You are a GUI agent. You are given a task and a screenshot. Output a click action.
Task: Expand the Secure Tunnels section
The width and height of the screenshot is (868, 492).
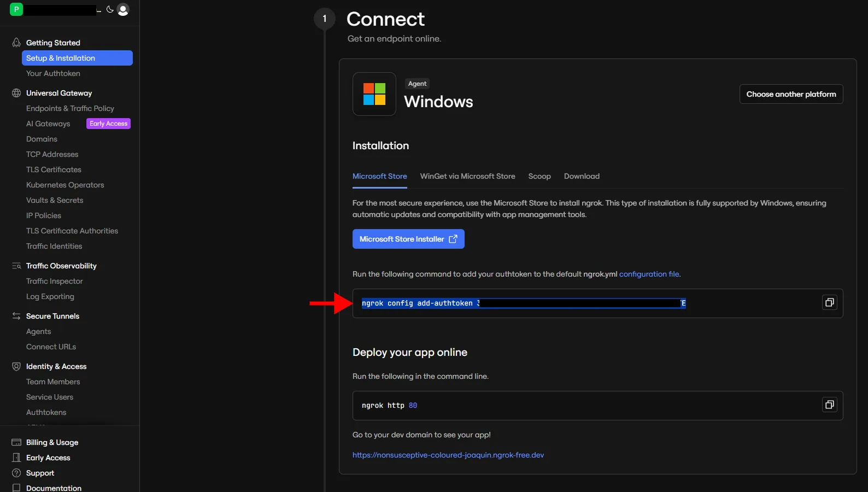pos(52,316)
